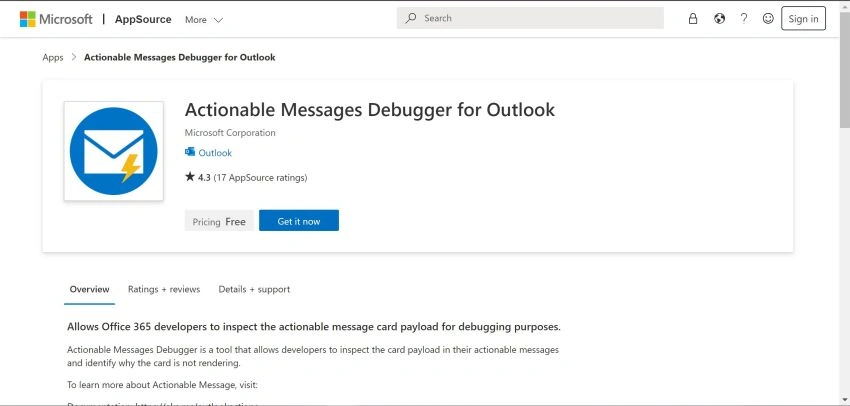
Task: Click 'Microsoft Corporation' publisher text
Action: (x=230, y=133)
